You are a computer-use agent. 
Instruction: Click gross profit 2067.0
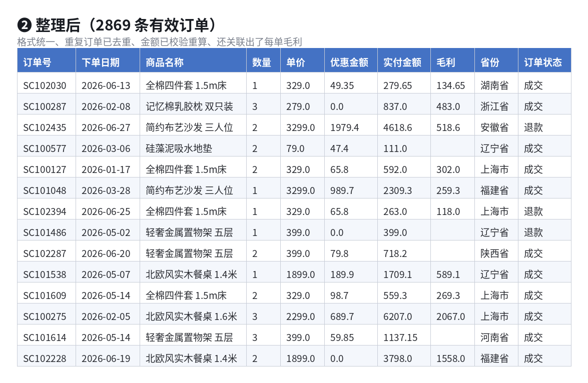[451, 316]
